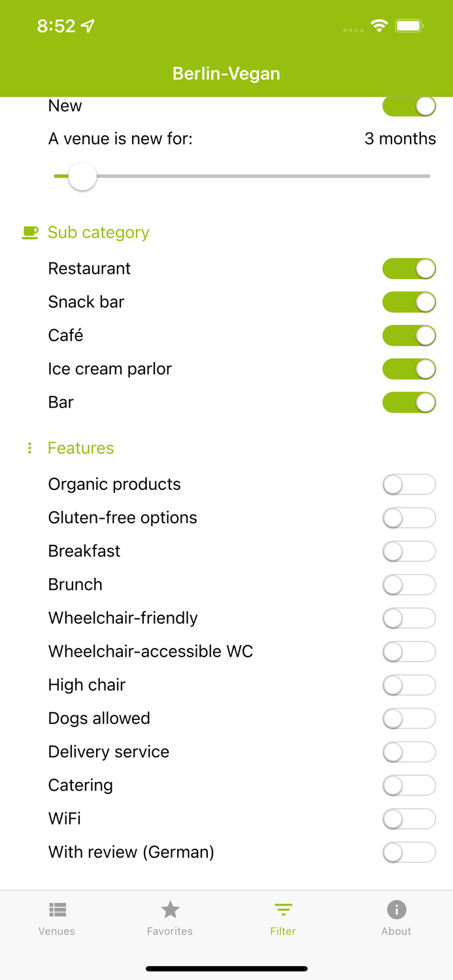This screenshot has height=980, width=453.
Task: Go to the Favorites tab label
Action: tap(170, 932)
